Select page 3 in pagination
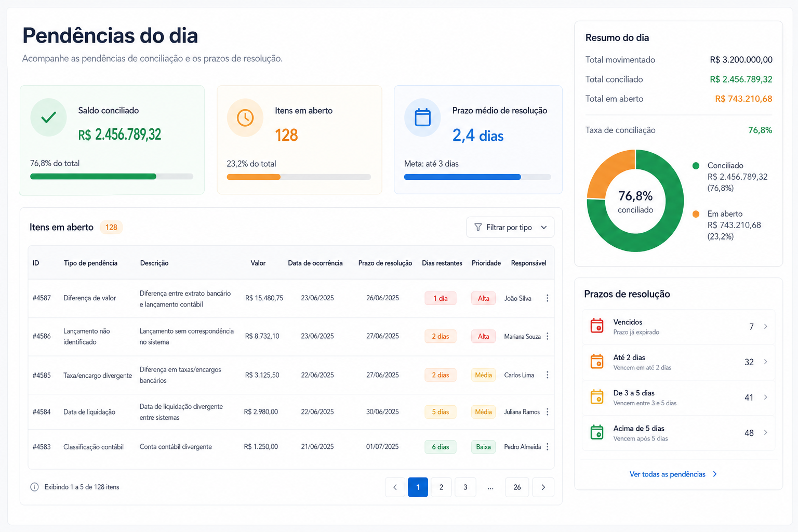The width and height of the screenshot is (798, 532). tap(465, 487)
